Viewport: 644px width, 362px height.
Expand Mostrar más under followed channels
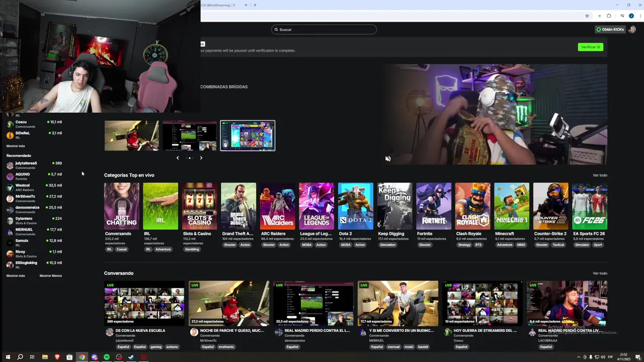[16, 146]
